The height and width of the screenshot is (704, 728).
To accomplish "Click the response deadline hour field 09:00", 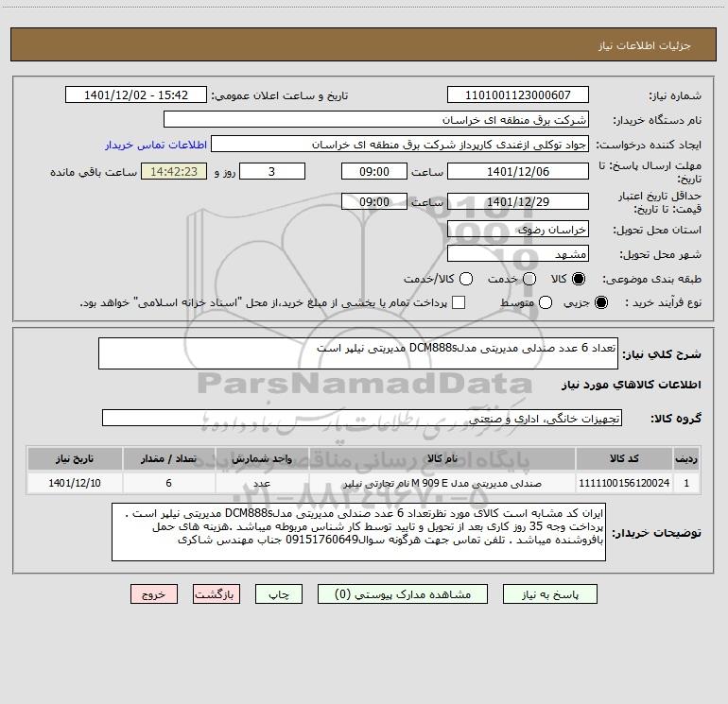I will 374,171.
